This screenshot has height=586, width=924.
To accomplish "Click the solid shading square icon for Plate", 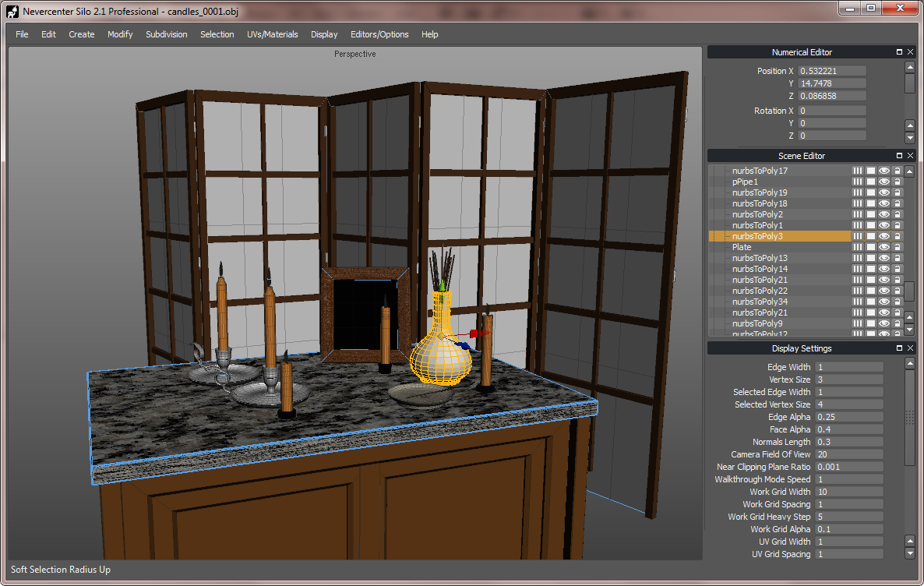I will point(871,247).
